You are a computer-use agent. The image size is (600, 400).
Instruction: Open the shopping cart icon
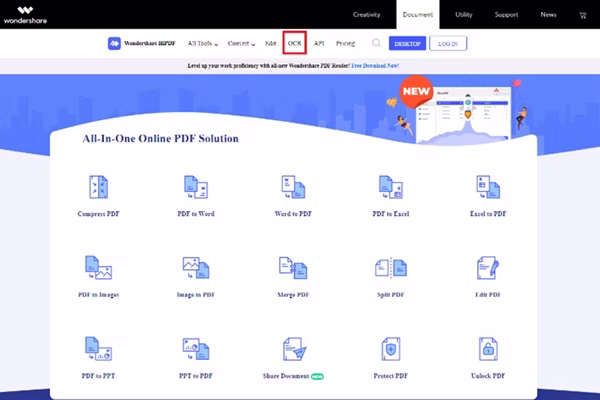582,15
